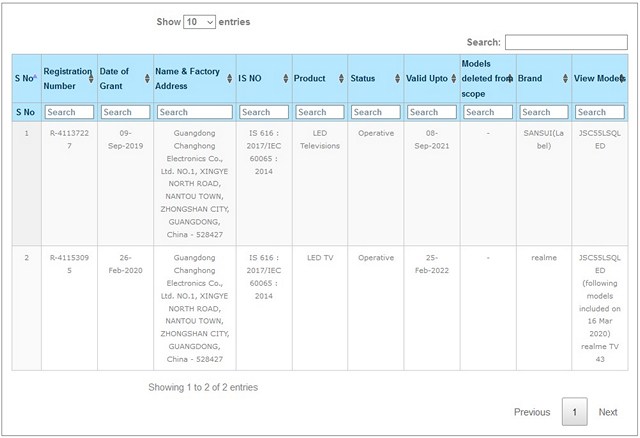This screenshot has width=640, height=438.
Task: Click Valid Upto filter search box
Action: [432, 112]
